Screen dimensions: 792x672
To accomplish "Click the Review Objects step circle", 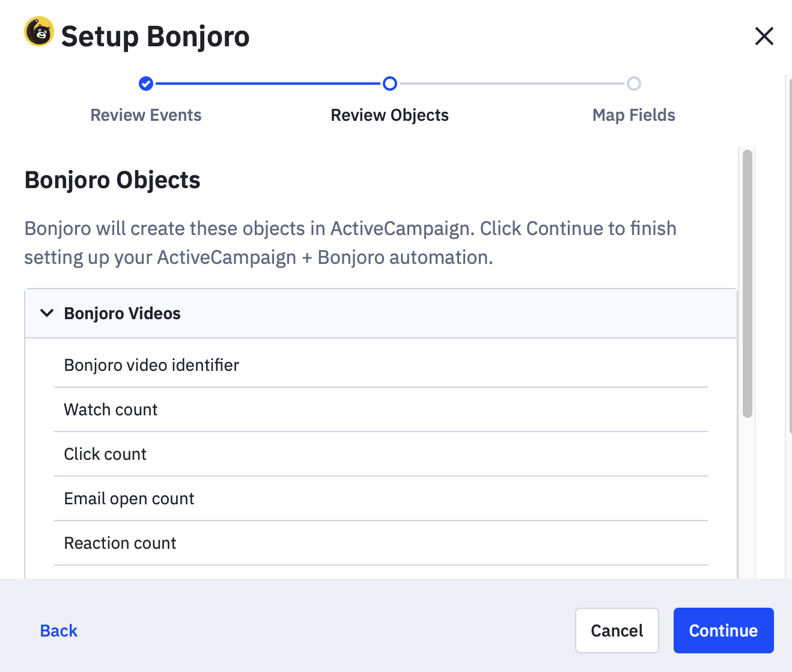I will click(x=390, y=84).
